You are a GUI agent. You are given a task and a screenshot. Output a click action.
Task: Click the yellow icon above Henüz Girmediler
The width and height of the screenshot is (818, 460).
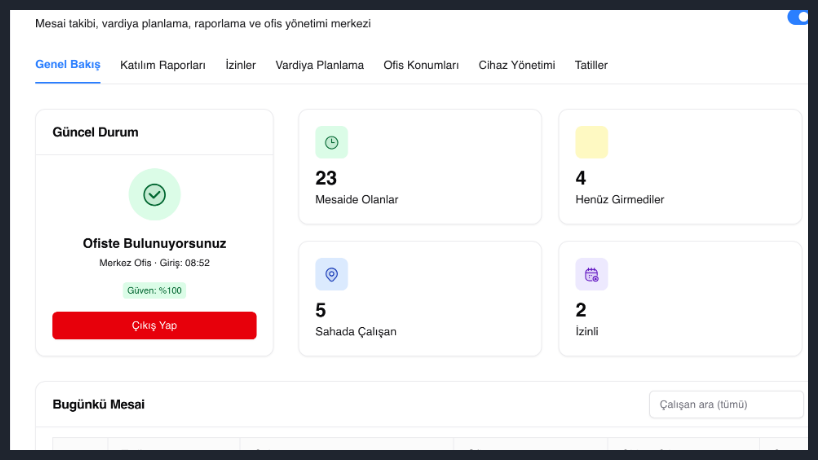(592, 142)
